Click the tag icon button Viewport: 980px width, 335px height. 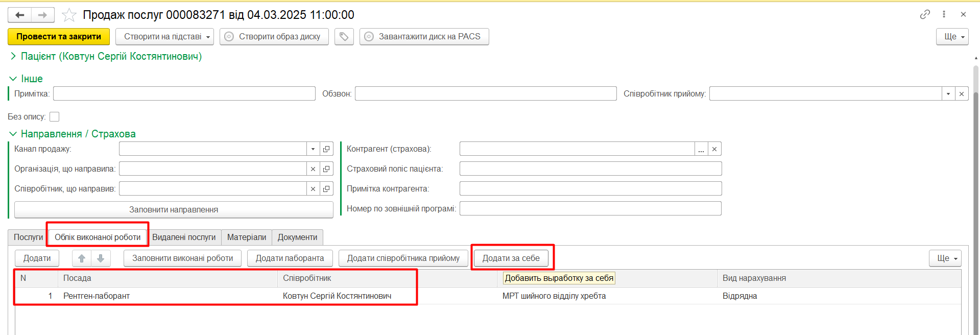coord(344,37)
